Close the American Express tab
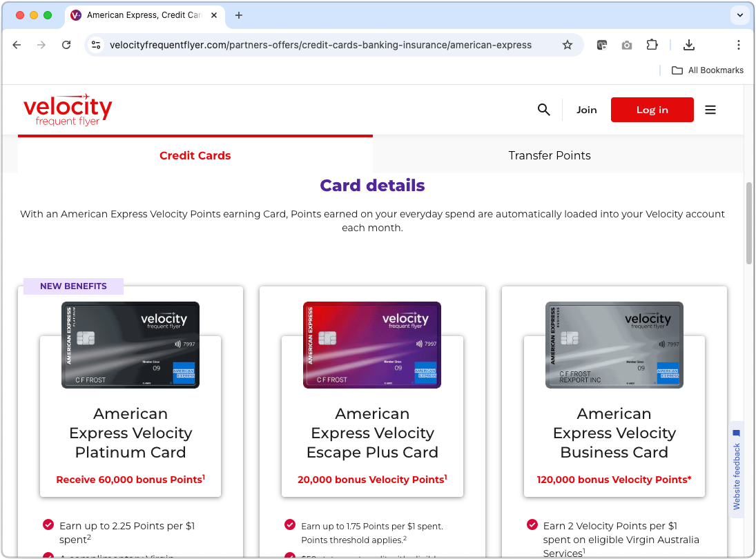This screenshot has width=756, height=559. click(214, 15)
